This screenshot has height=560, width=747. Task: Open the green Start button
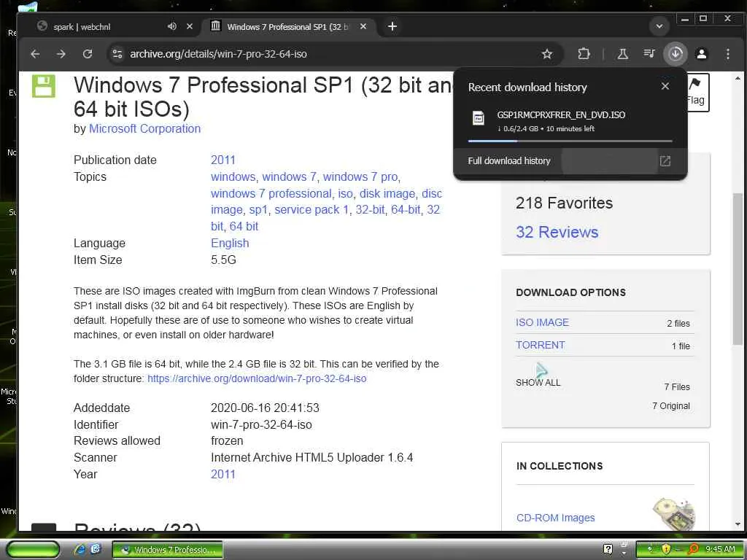(x=33, y=550)
